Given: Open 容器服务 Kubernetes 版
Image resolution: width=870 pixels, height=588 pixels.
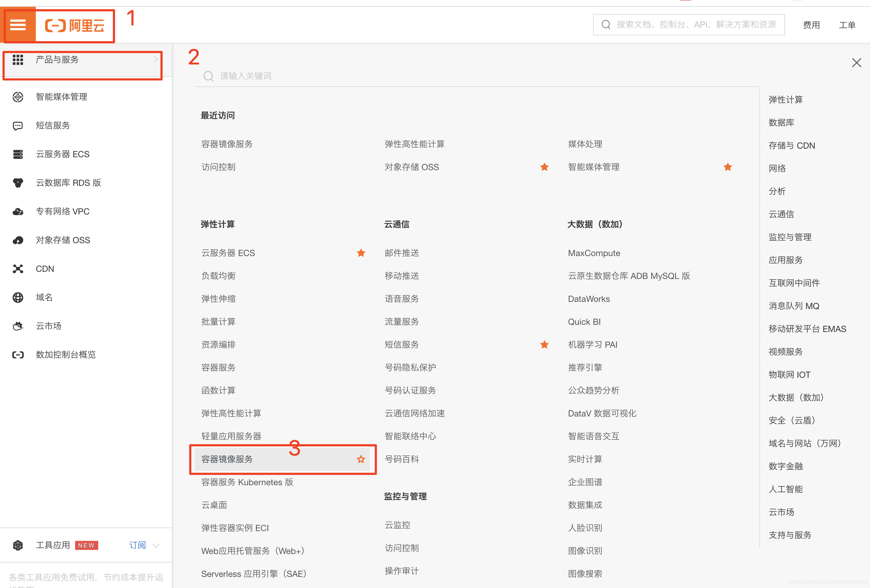Looking at the screenshot, I should (247, 482).
